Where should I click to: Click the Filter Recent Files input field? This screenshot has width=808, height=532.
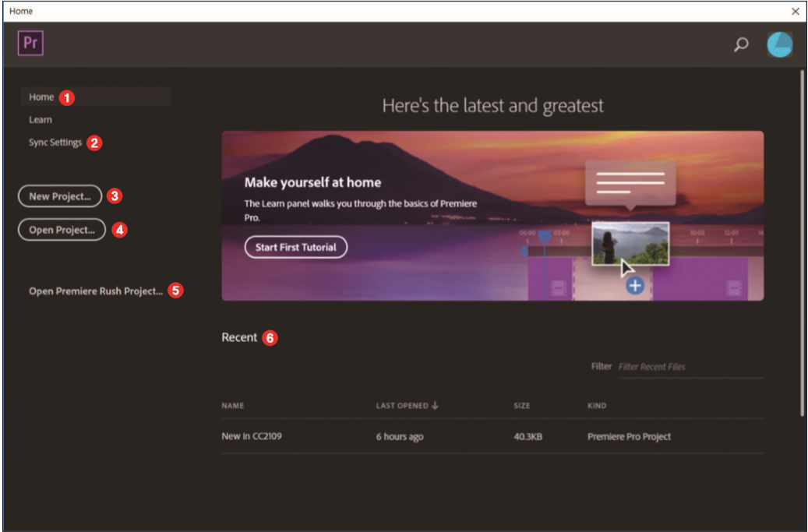(x=690, y=367)
